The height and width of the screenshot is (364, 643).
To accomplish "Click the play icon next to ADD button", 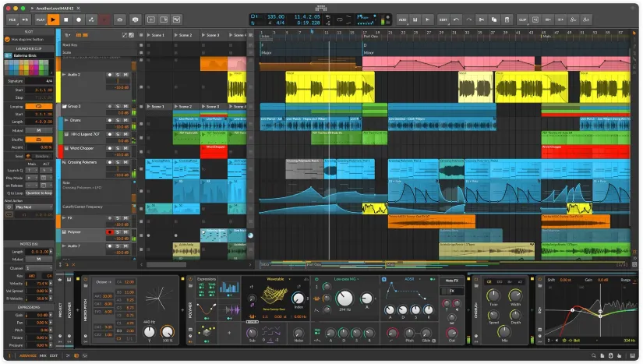I will coord(428,19).
